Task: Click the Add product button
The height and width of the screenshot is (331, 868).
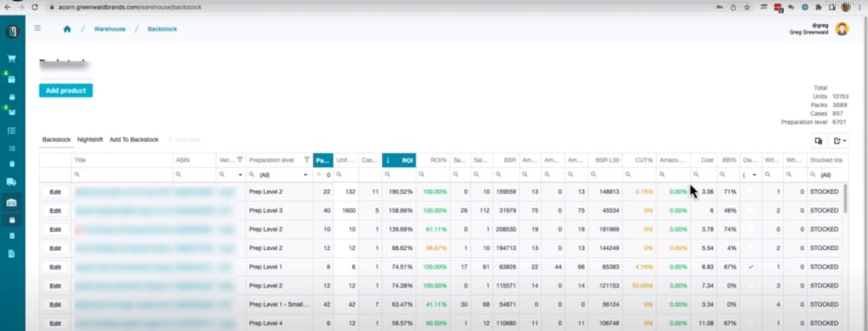Action: [66, 90]
